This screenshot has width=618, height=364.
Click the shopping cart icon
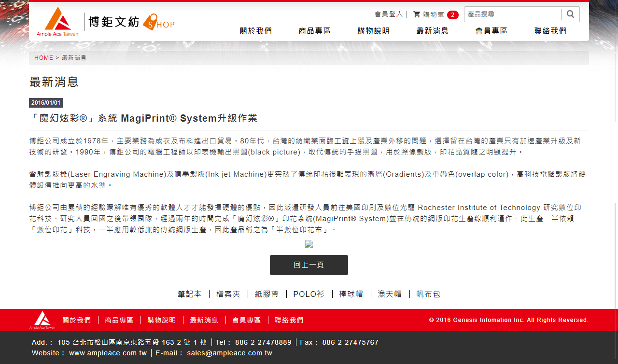(x=417, y=14)
